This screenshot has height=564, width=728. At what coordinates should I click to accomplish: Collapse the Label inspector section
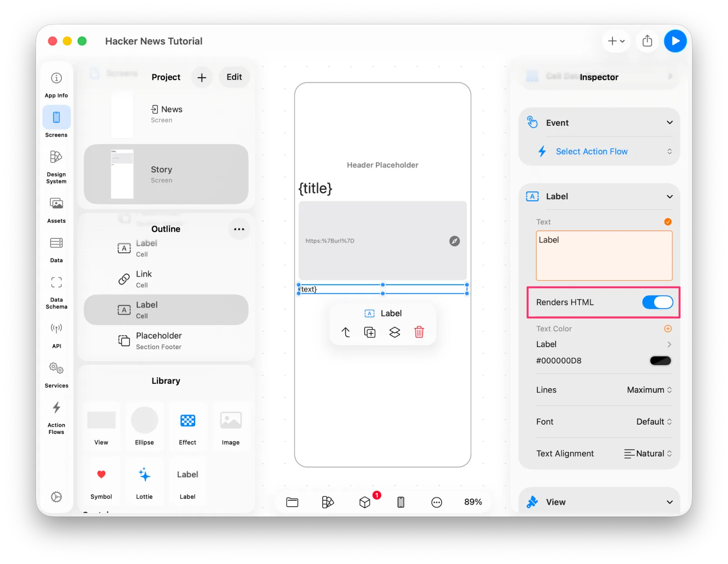coord(669,196)
